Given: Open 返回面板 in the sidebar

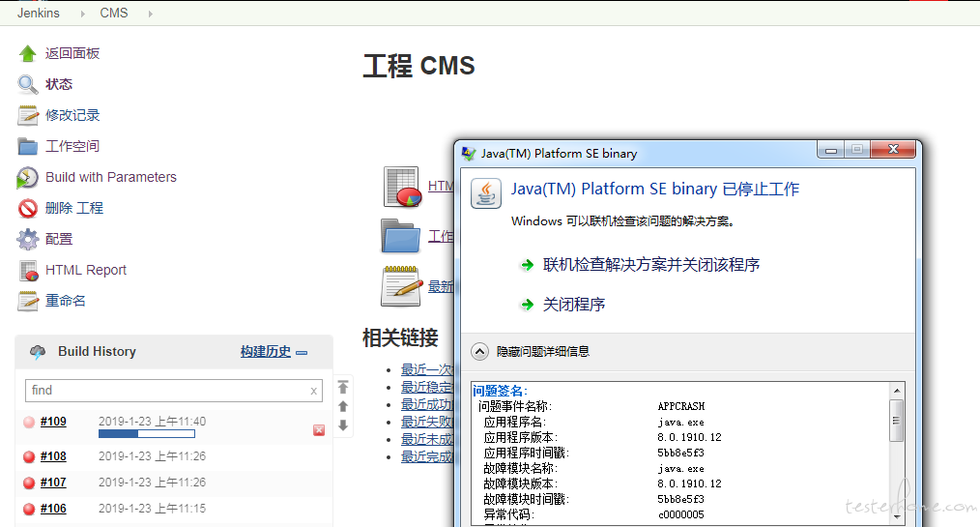Looking at the screenshot, I should [x=72, y=54].
